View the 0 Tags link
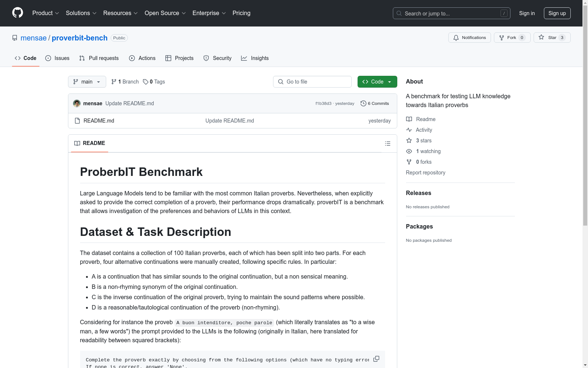 click(154, 82)
